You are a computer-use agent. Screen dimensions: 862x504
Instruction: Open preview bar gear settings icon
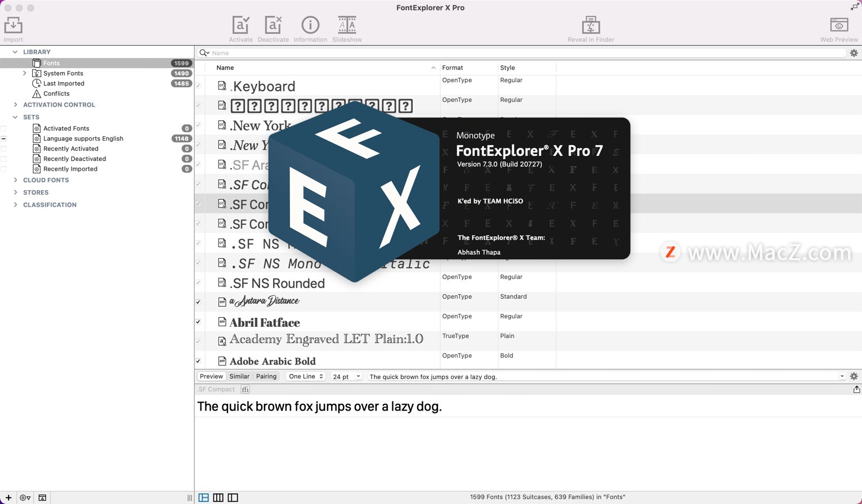coord(854,376)
